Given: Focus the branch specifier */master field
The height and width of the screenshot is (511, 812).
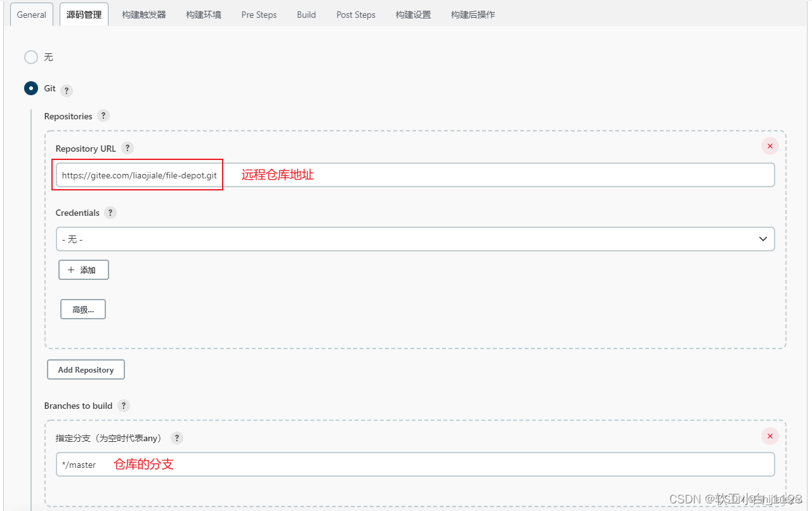Looking at the screenshot, I should tap(416, 464).
